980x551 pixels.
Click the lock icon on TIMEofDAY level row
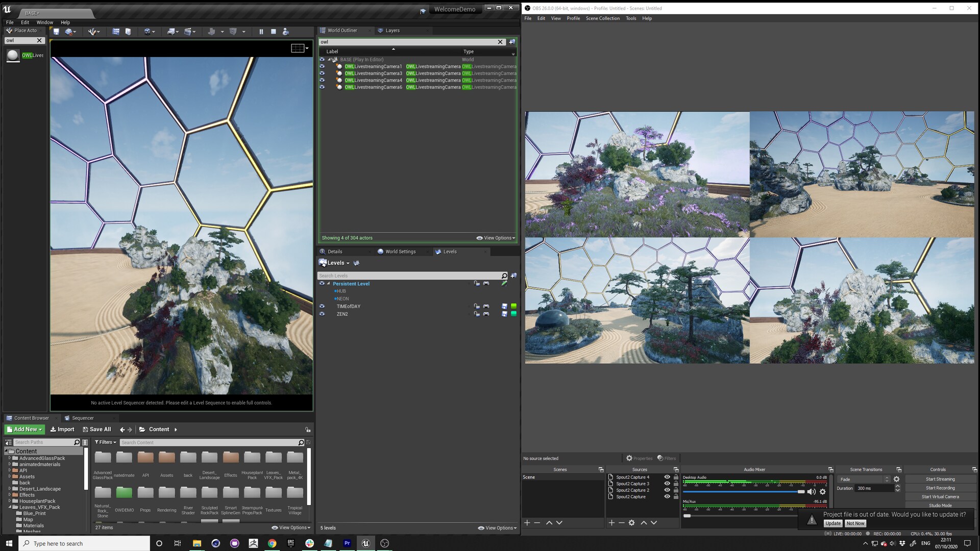tap(476, 307)
